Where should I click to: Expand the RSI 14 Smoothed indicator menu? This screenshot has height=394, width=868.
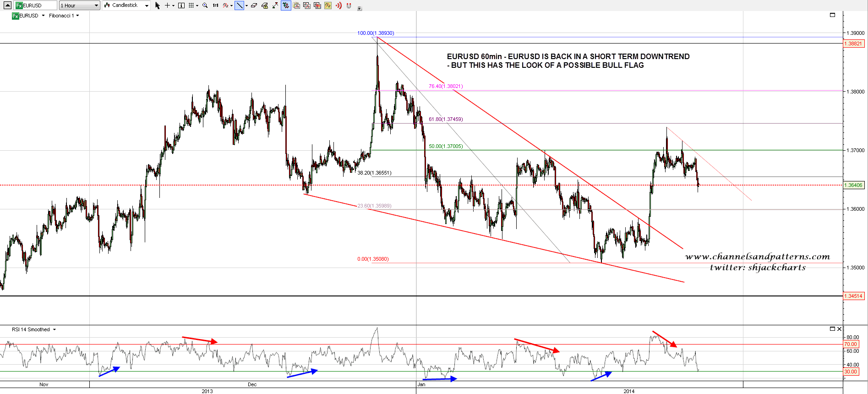coord(55,329)
